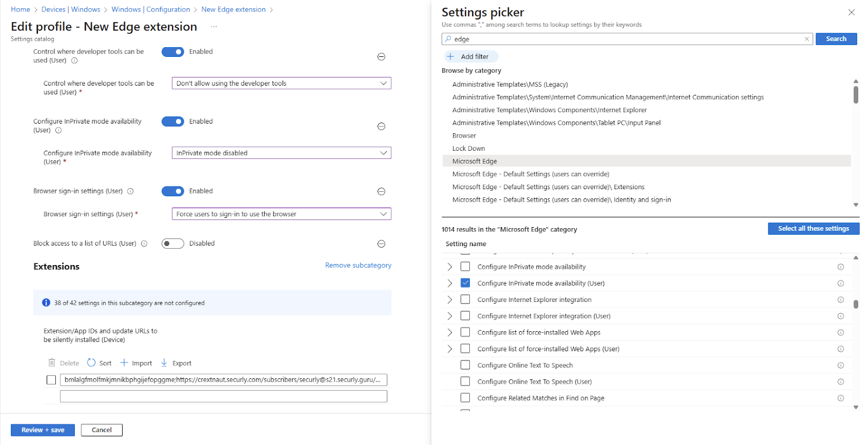The width and height of the screenshot is (868, 445).
Task: Remove the Browser sign-in settings entry
Action: pos(381,191)
